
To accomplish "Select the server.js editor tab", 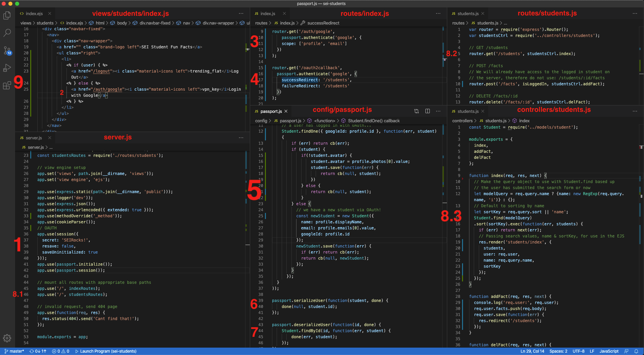I will [x=34, y=138].
